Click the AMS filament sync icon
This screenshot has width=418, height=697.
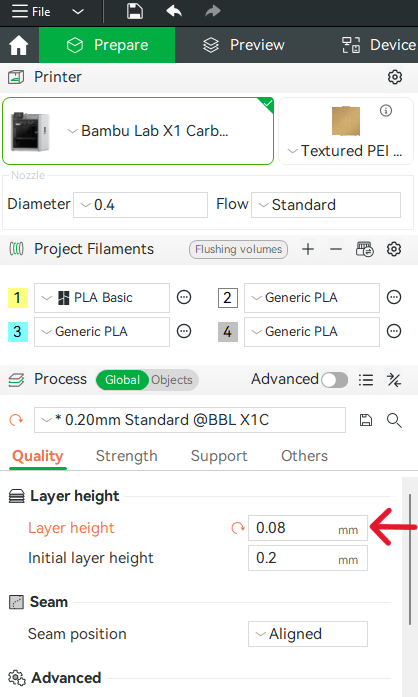[365, 249]
